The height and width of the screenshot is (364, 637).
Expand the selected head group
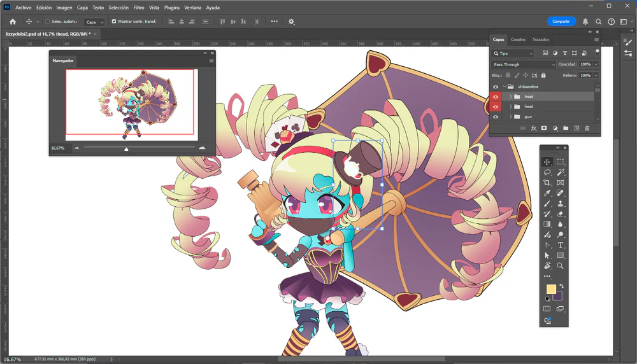(x=511, y=97)
